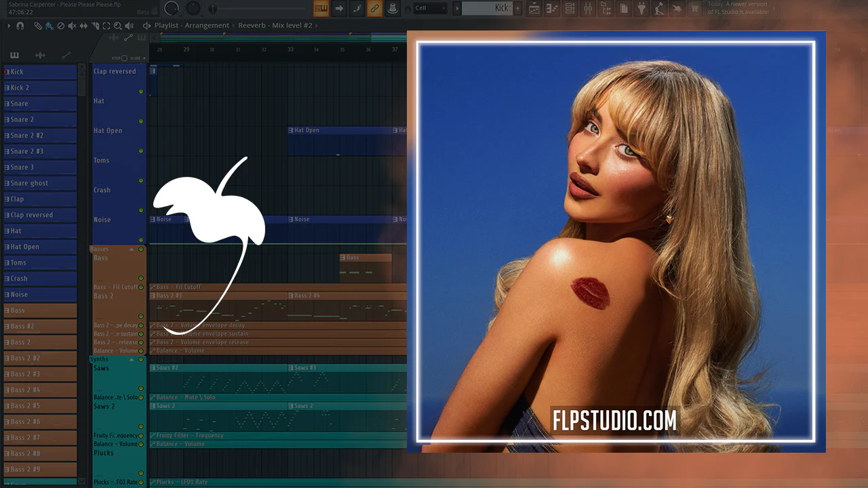The height and width of the screenshot is (488, 868).
Task: Select the Select tool
Action: pyautogui.click(x=106, y=26)
